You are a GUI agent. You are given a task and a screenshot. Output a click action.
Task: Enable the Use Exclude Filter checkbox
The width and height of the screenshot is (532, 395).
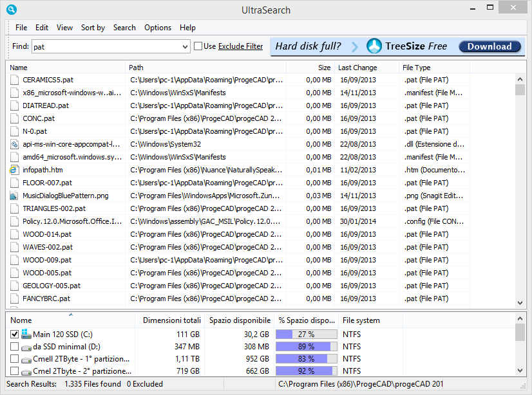point(198,46)
